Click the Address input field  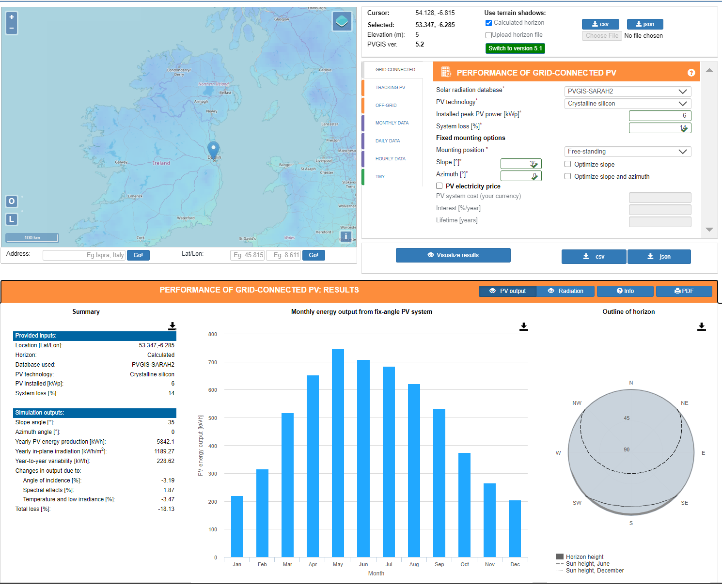click(x=84, y=255)
